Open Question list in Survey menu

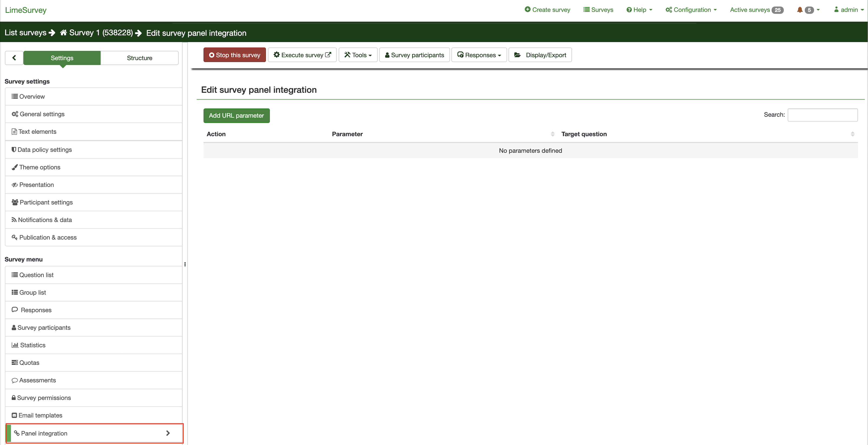94,275
